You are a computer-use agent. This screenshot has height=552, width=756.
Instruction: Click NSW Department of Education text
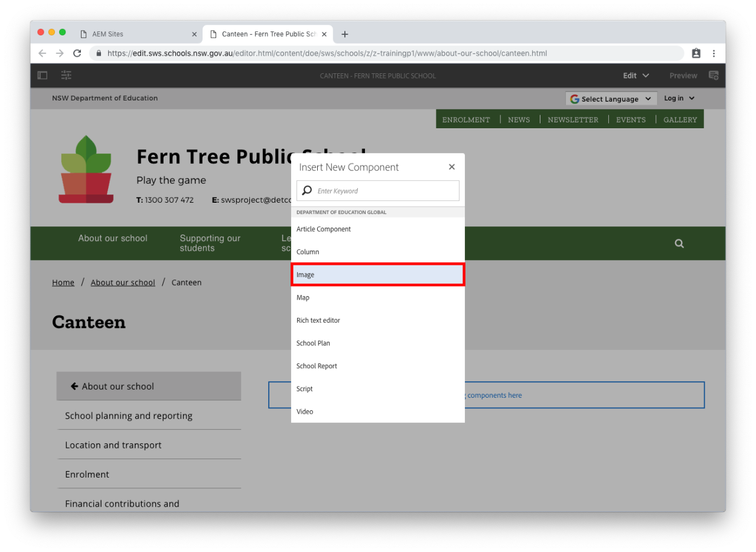tap(105, 98)
